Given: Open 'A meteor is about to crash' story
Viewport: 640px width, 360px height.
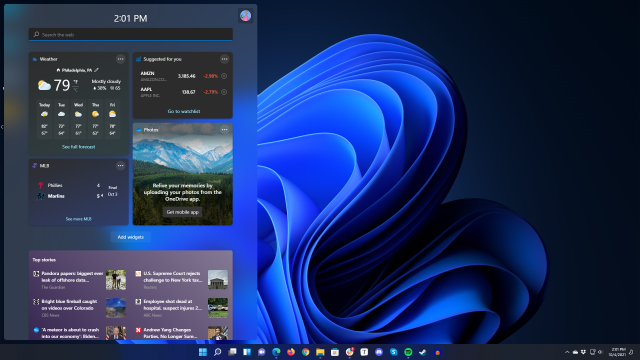Looking at the screenshot, I should click(70, 333).
